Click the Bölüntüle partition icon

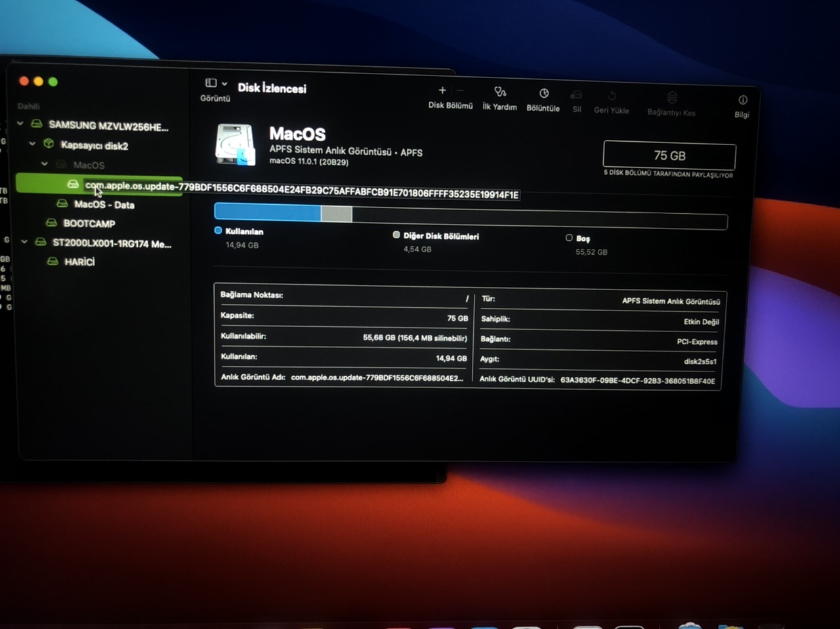tap(543, 93)
